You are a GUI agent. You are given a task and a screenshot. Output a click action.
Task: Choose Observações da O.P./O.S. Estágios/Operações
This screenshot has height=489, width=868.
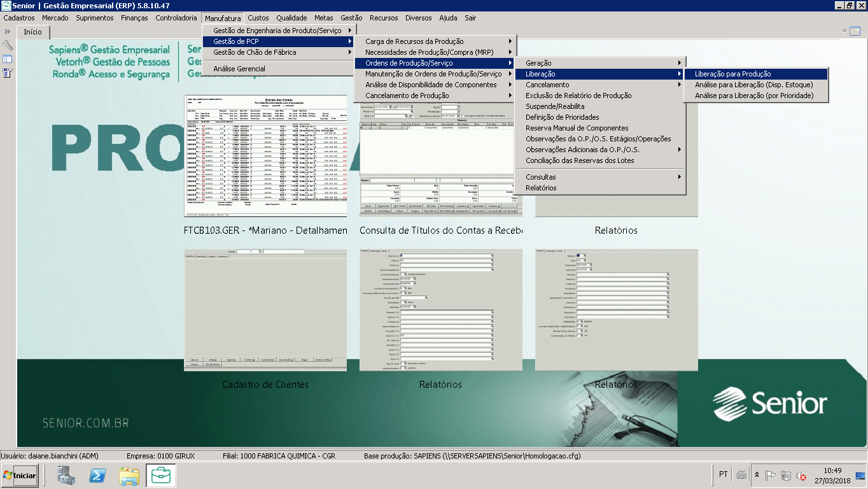coord(600,139)
